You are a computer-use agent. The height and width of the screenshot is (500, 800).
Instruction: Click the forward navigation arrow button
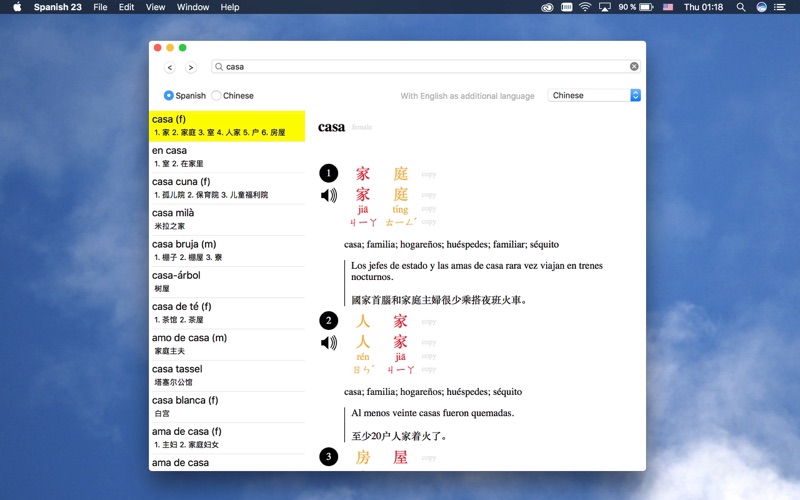(x=190, y=67)
